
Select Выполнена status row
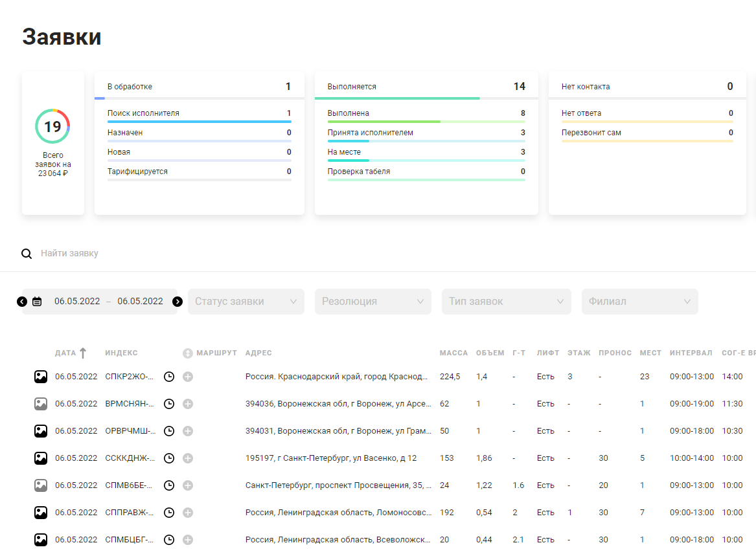pos(426,115)
